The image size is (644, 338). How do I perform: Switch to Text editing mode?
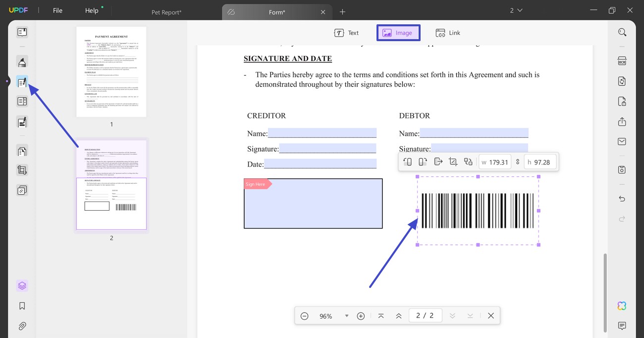(x=347, y=32)
